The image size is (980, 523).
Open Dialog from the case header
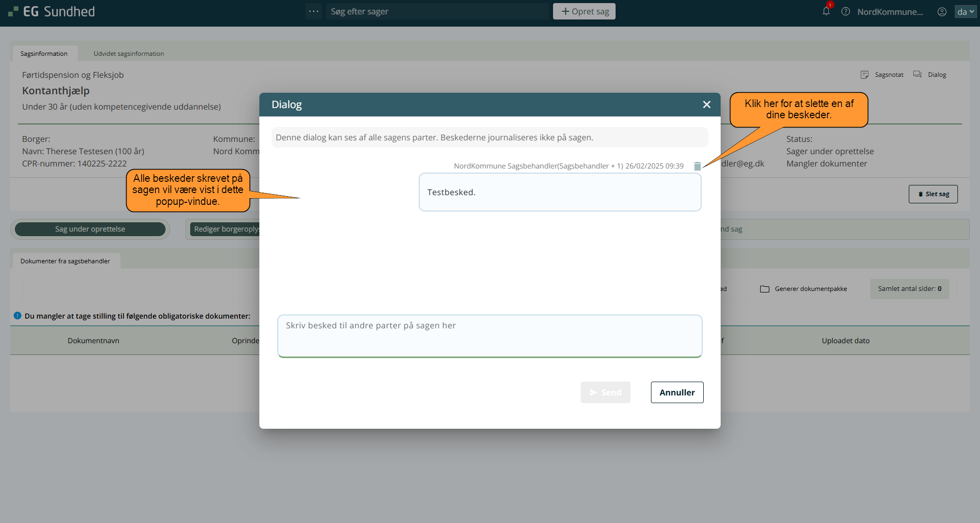point(930,75)
